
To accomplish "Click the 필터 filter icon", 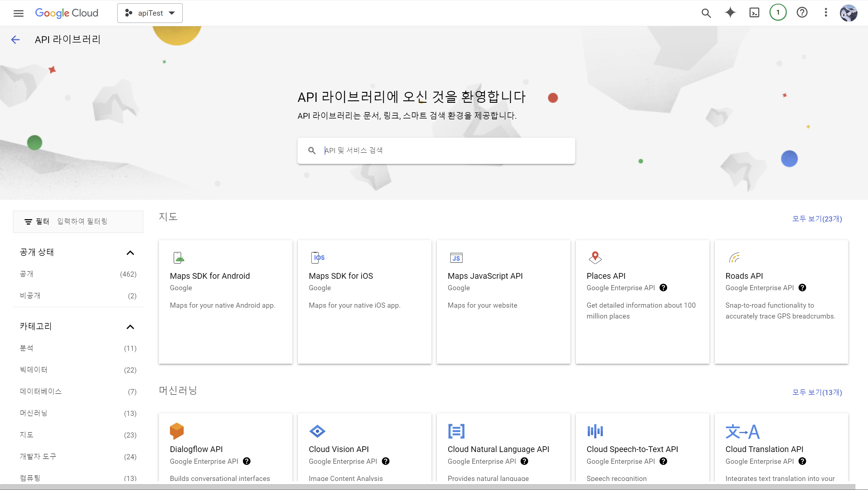I will 28,221.
